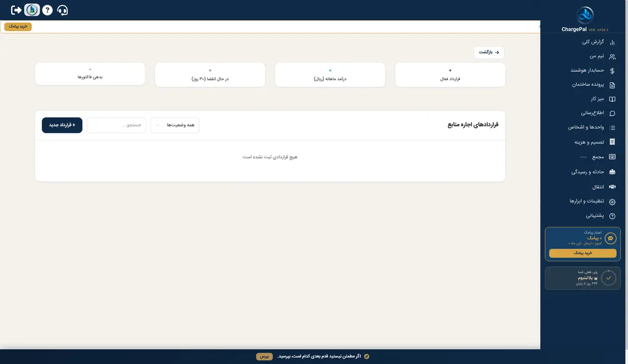Select the قرارداد فعال stat card
Image resolution: width=628 pixels, height=364 pixels.
pyautogui.click(x=450, y=75)
